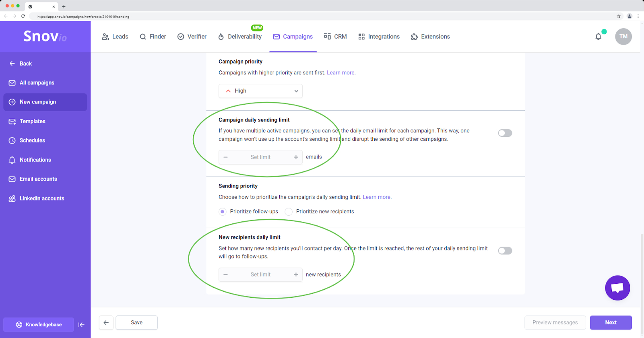This screenshot has height=338, width=644.
Task: Decrease campaign daily emails limit
Action: (226, 157)
